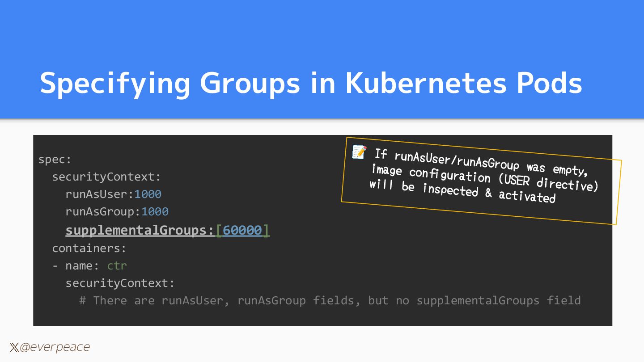The width and height of the screenshot is (644, 362).
Task: Click the 'containers:' line
Action: tap(89, 248)
